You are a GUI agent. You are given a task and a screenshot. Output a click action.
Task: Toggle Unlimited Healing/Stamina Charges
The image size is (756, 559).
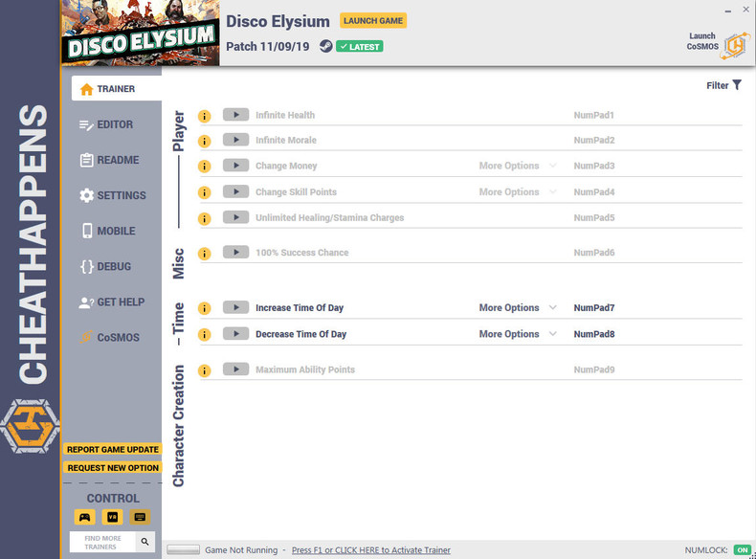(x=235, y=217)
